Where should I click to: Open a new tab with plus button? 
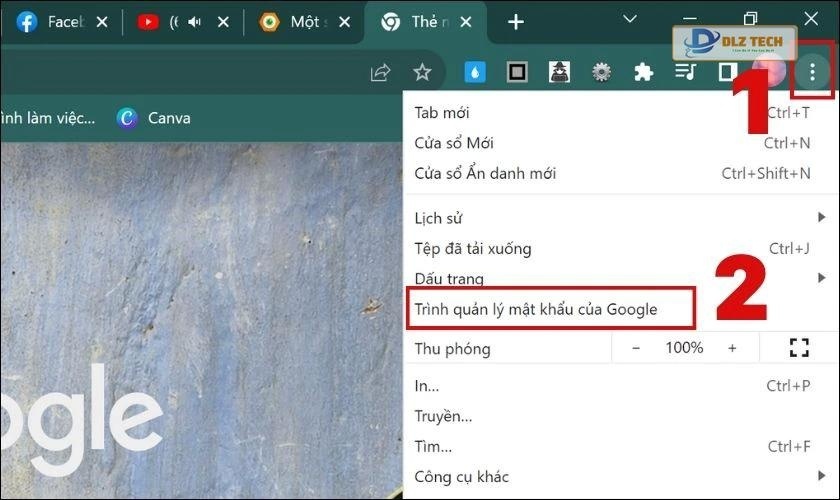515,22
